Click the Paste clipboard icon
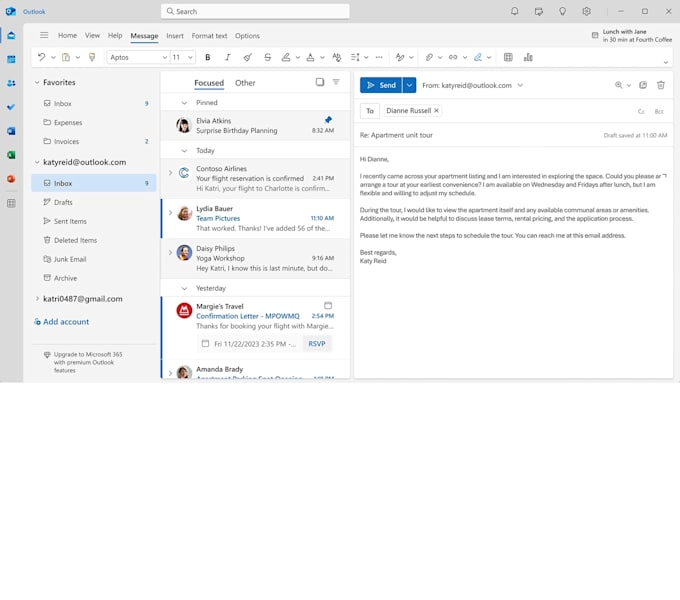Screen dimensions: 680x600 click(66, 57)
